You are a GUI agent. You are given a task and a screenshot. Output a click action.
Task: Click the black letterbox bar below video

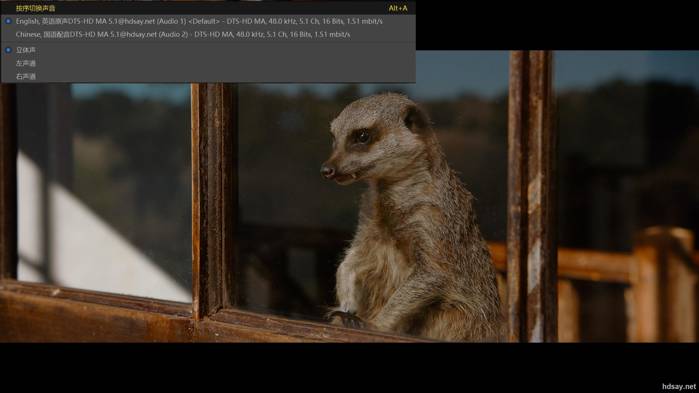coord(330,368)
